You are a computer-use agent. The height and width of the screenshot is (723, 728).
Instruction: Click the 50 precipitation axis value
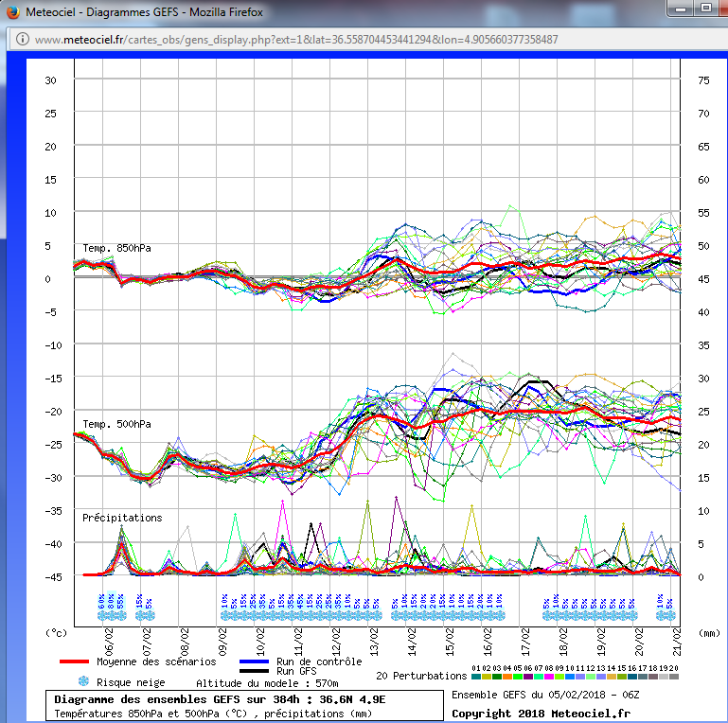(x=703, y=246)
